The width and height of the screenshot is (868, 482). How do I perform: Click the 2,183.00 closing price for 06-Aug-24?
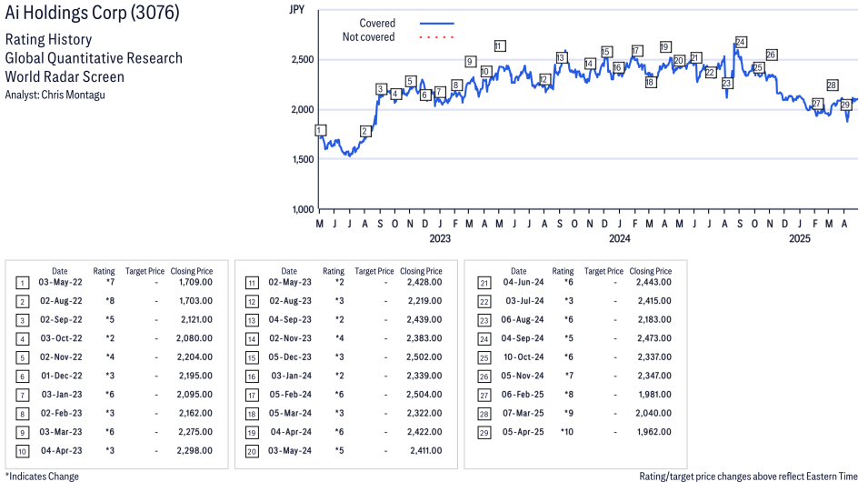[654, 320]
